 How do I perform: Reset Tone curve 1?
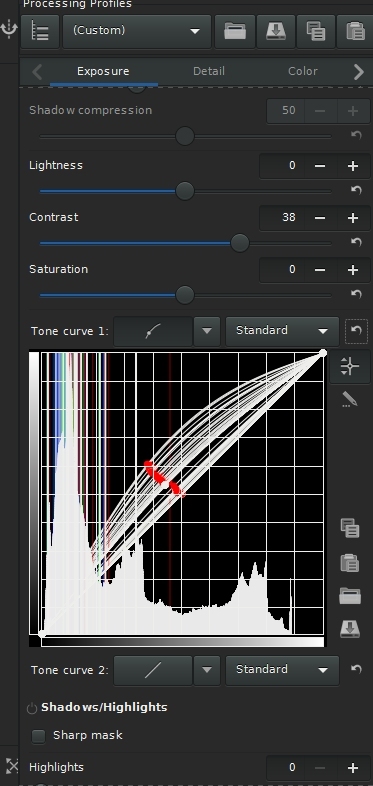coord(356,331)
